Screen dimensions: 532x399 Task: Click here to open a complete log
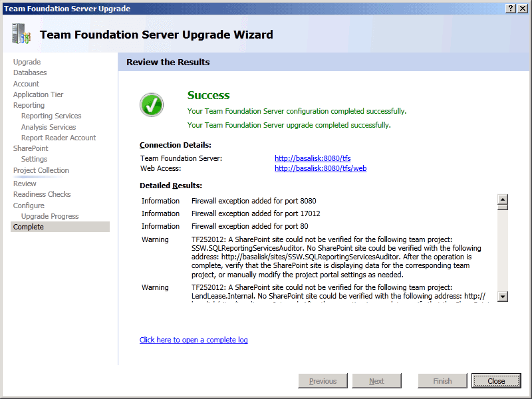(194, 340)
